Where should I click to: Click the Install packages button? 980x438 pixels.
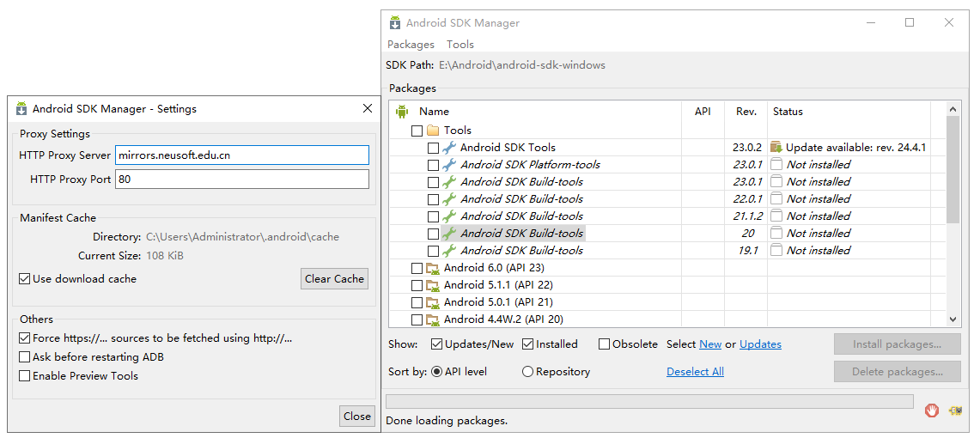[x=897, y=344]
